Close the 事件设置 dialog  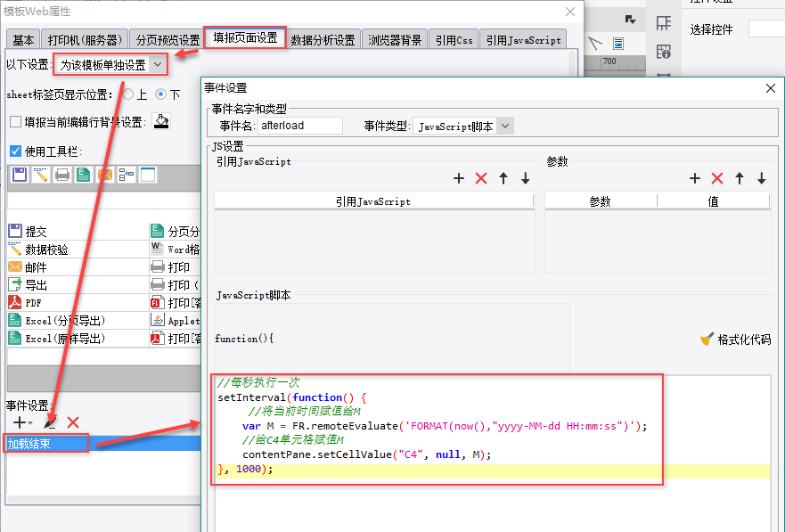[771, 88]
